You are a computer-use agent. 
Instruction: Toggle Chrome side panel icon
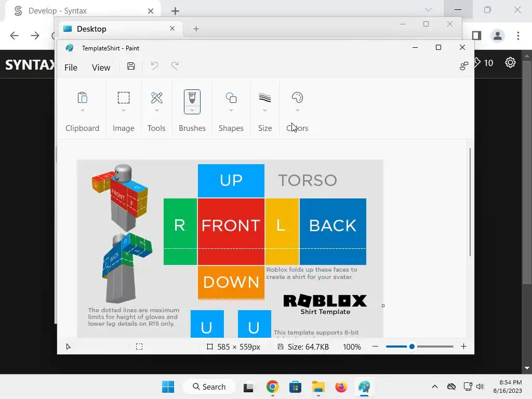tap(477, 36)
